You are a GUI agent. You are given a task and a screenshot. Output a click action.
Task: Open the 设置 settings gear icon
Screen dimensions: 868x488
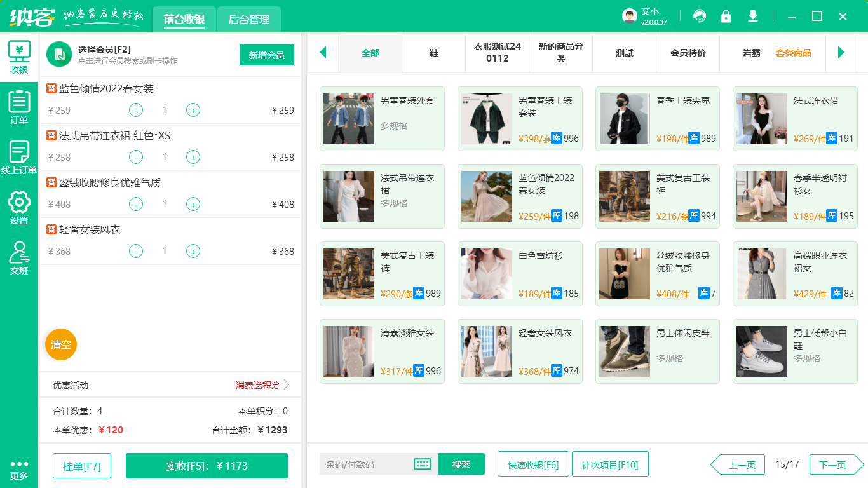(19, 207)
